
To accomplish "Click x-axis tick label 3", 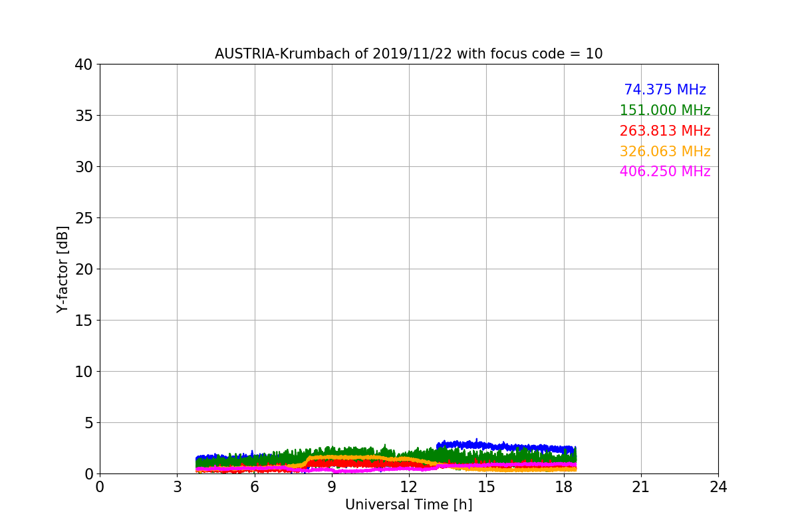I will coord(177,487).
